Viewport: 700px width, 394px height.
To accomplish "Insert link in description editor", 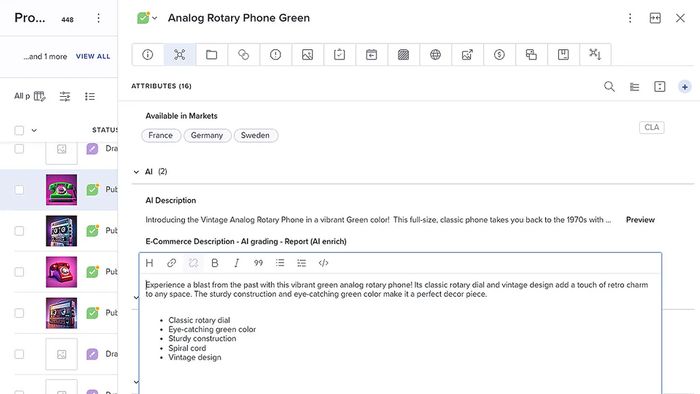I will 171,263.
